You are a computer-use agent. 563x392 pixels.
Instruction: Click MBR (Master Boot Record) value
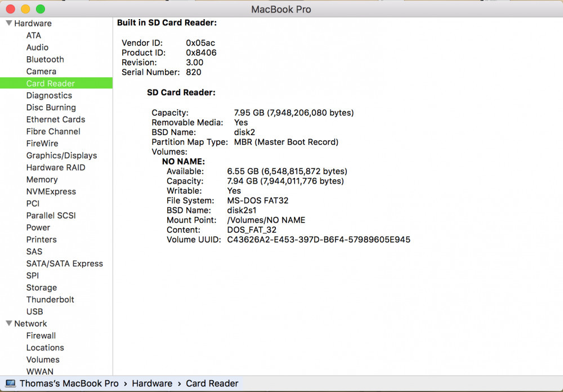pos(286,142)
